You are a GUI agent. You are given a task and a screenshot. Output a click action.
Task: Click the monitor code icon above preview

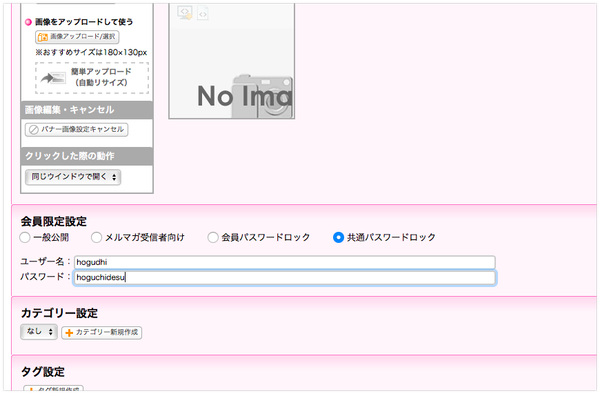(x=185, y=12)
